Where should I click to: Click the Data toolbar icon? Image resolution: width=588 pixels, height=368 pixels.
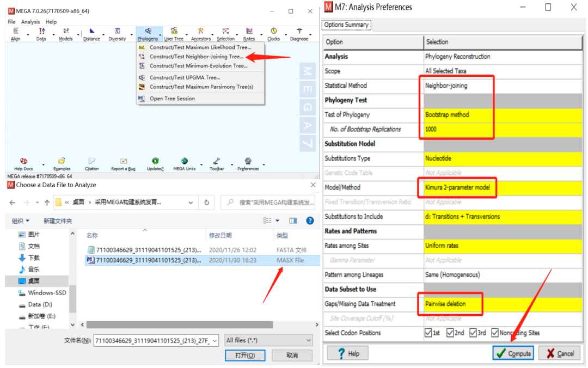pos(41,34)
